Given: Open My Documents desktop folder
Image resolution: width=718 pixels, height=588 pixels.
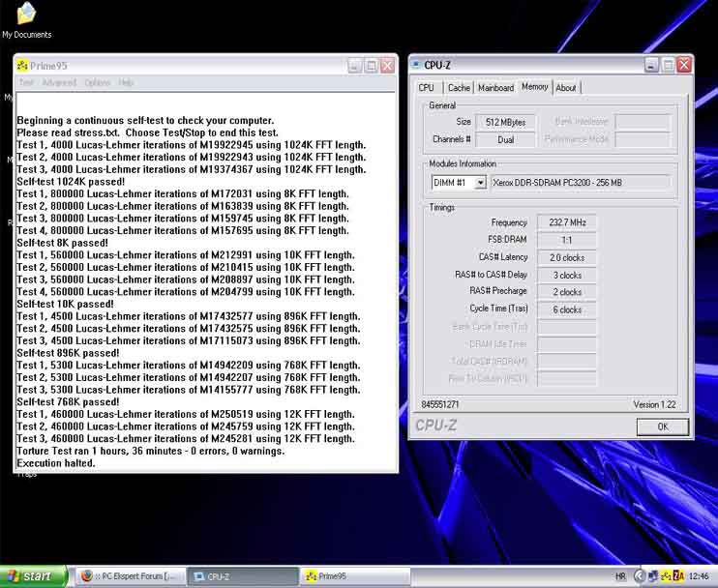Looking at the screenshot, I should coord(26,16).
